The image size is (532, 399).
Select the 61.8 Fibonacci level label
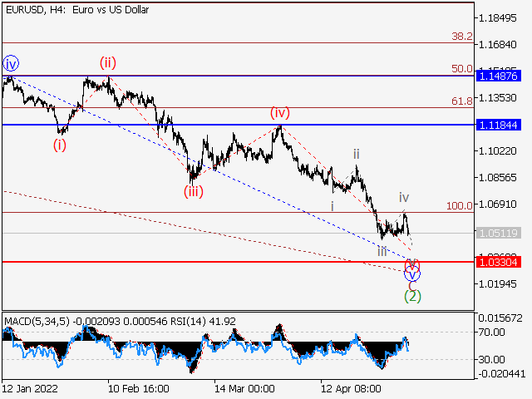(462, 101)
